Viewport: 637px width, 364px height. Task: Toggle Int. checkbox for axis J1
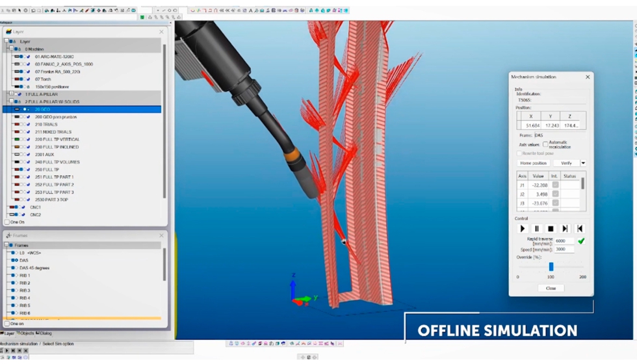(555, 185)
